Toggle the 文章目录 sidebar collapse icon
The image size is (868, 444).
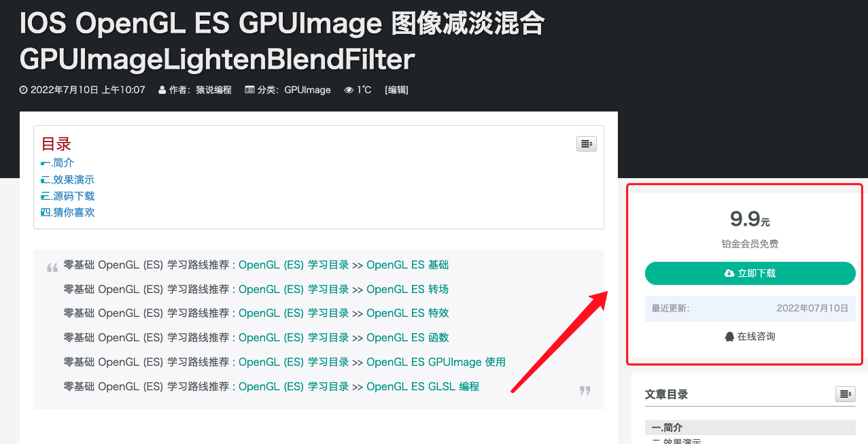[x=845, y=394]
